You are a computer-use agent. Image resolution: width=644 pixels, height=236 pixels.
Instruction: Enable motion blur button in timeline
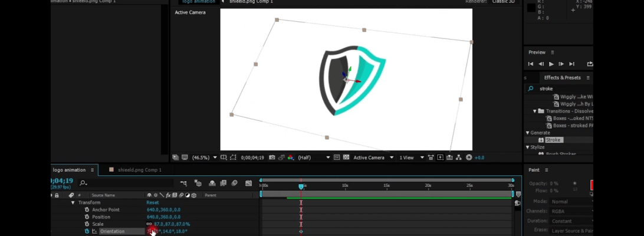click(x=234, y=183)
